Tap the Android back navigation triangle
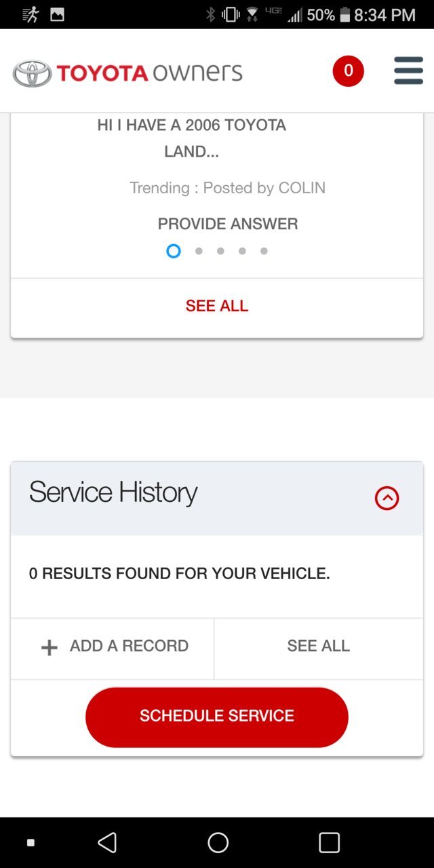Screen dimensions: 434x868 coord(107,842)
